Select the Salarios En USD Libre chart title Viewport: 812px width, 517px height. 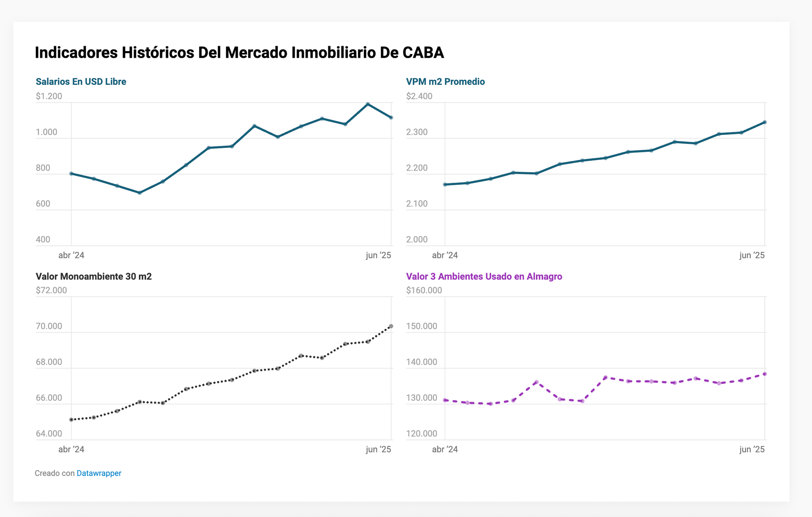pyautogui.click(x=81, y=82)
